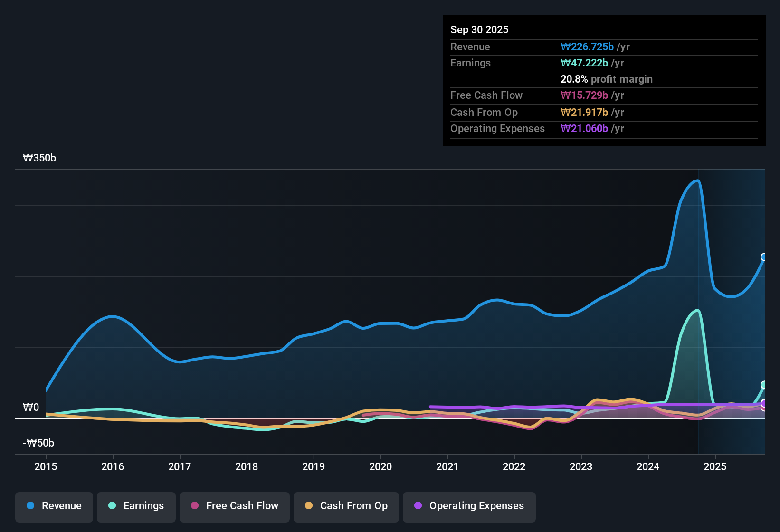780x532 pixels.
Task: Toggle the Free Cash Flow series visibility
Action: pyautogui.click(x=234, y=506)
